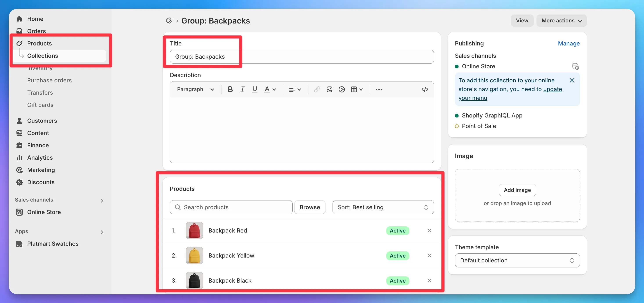Click the Analytics bar chart icon
Screen dimensions: 644x303
19,157
